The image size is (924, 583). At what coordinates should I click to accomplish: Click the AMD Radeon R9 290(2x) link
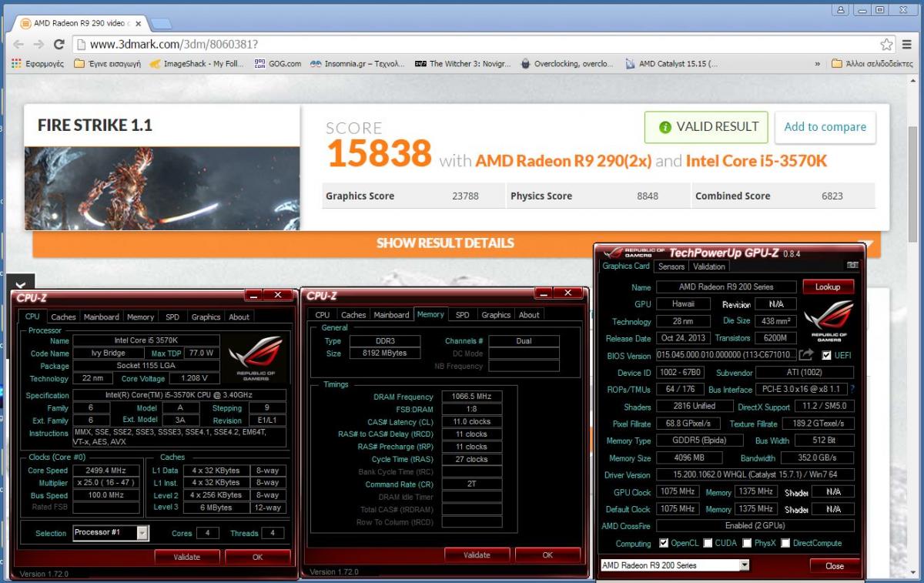pyautogui.click(x=563, y=160)
